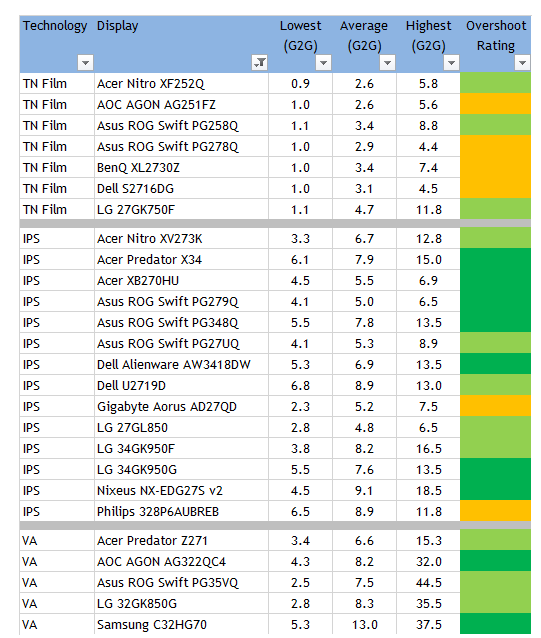Screen dimensions: 541x638
Task: Click orange overshoot cell for Gigabyte Aorus AD27QD
Action: click(495, 406)
